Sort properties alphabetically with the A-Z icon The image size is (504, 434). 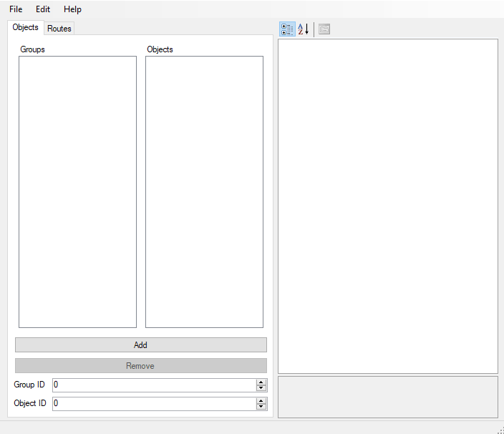(x=304, y=29)
